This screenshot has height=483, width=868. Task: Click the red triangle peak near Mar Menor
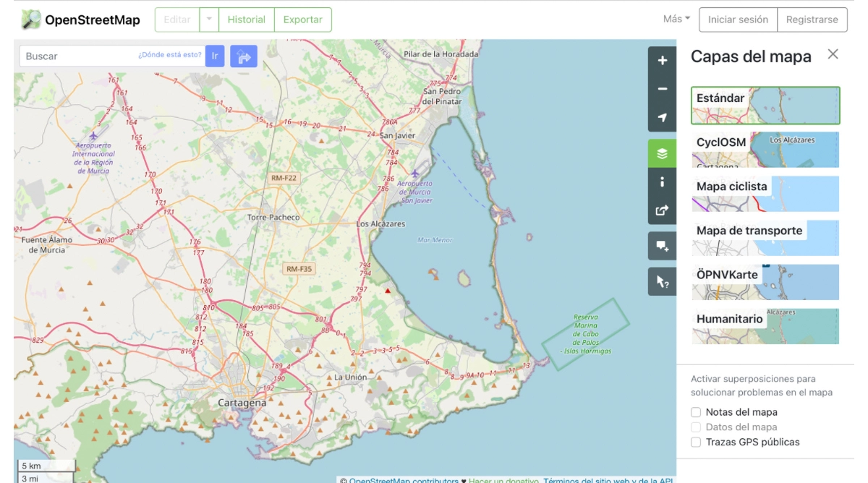click(x=388, y=291)
